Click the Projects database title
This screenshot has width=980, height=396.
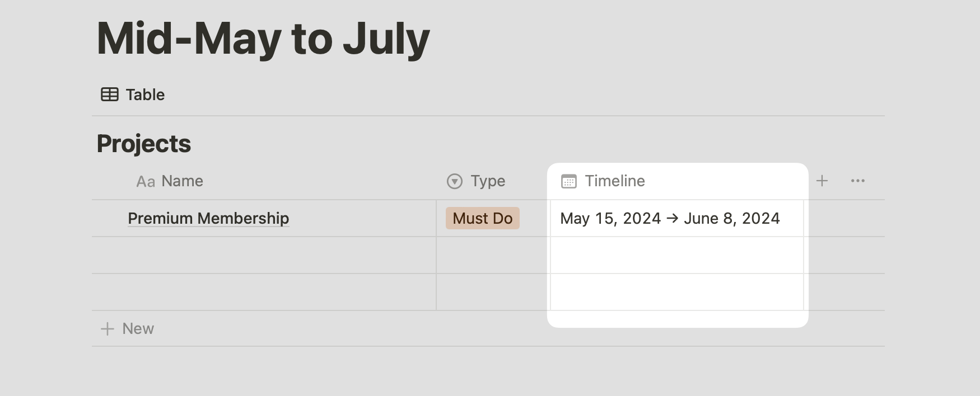tap(144, 144)
